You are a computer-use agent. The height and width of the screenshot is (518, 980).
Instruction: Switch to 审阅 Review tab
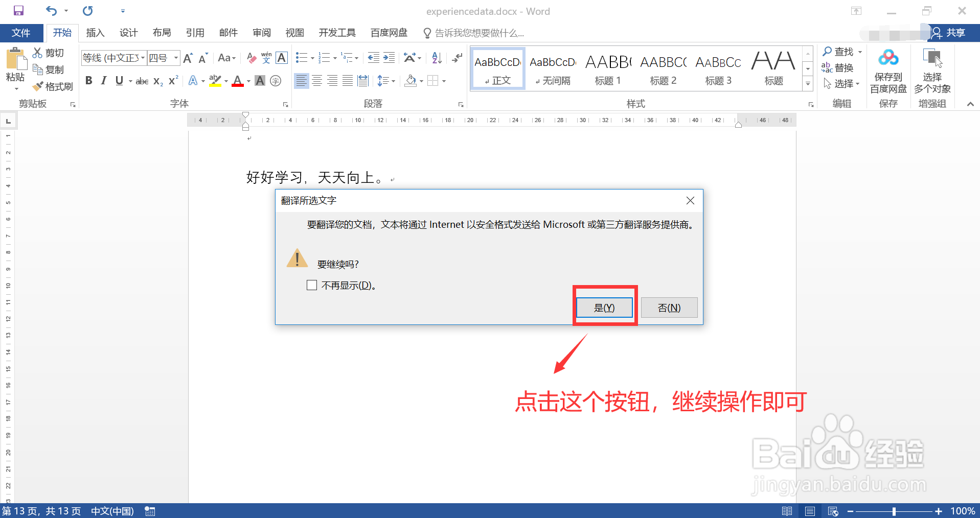(261, 33)
